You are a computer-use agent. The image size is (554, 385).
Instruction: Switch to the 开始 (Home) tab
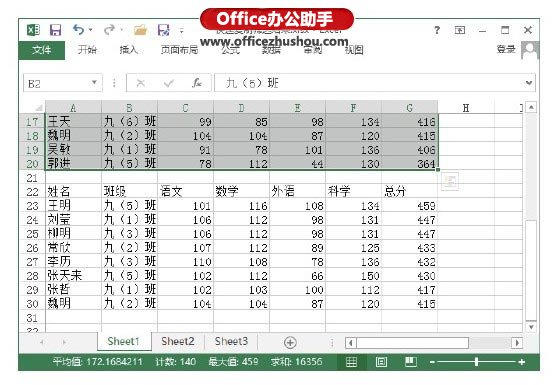(x=87, y=50)
